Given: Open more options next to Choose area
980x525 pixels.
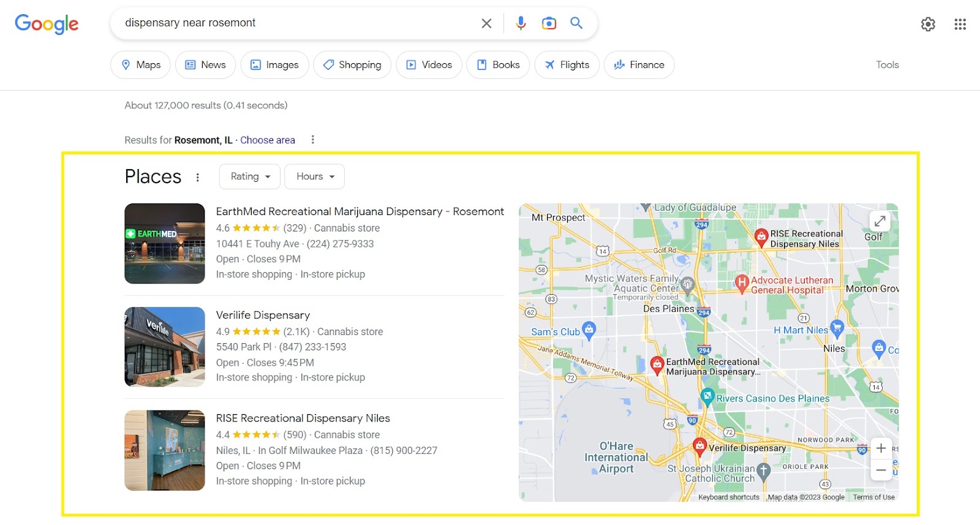Looking at the screenshot, I should pyautogui.click(x=313, y=140).
